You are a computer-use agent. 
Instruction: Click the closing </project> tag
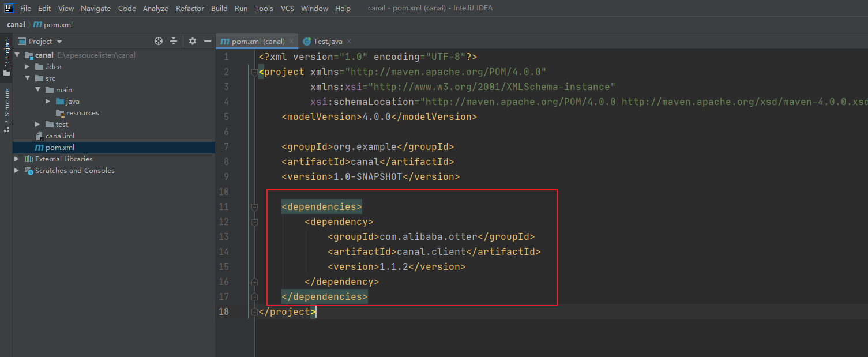(287, 311)
